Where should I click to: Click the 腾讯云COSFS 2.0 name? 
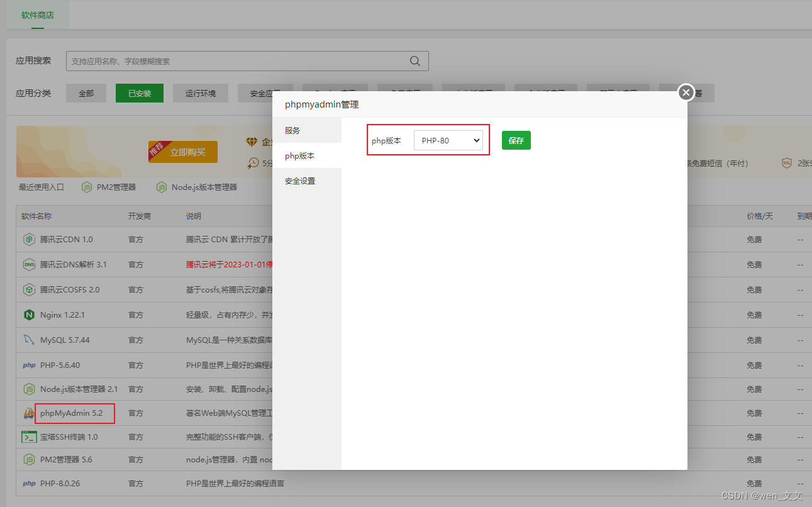point(70,289)
